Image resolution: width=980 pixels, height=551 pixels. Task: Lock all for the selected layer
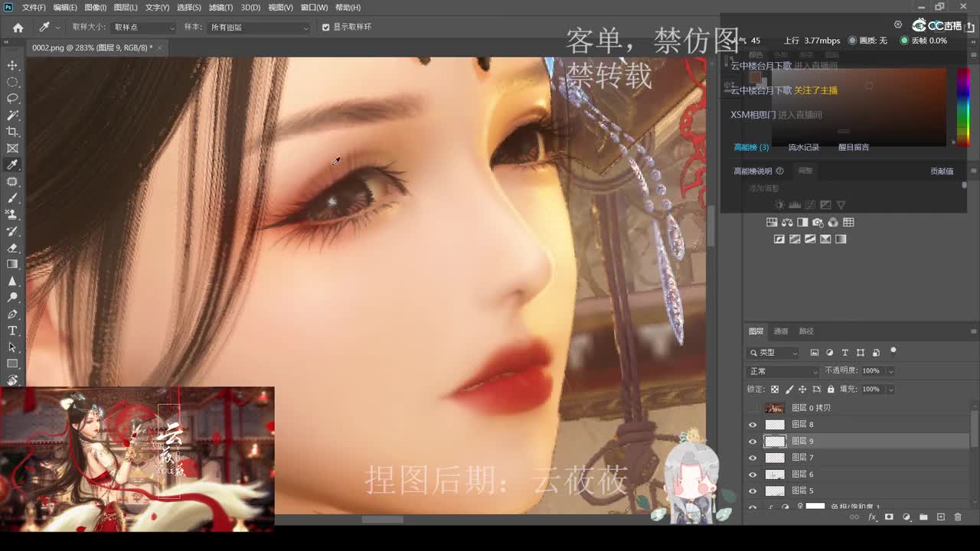pos(831,390)
